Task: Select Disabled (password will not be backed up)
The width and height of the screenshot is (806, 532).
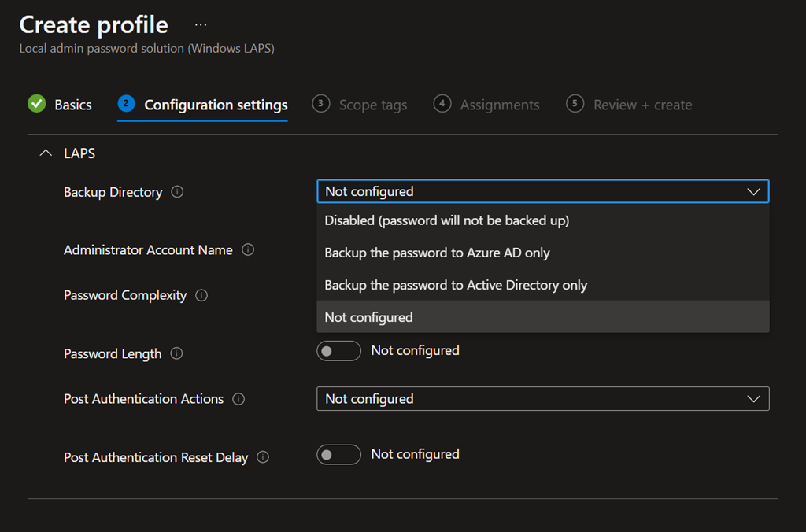Action: point(446,220)
